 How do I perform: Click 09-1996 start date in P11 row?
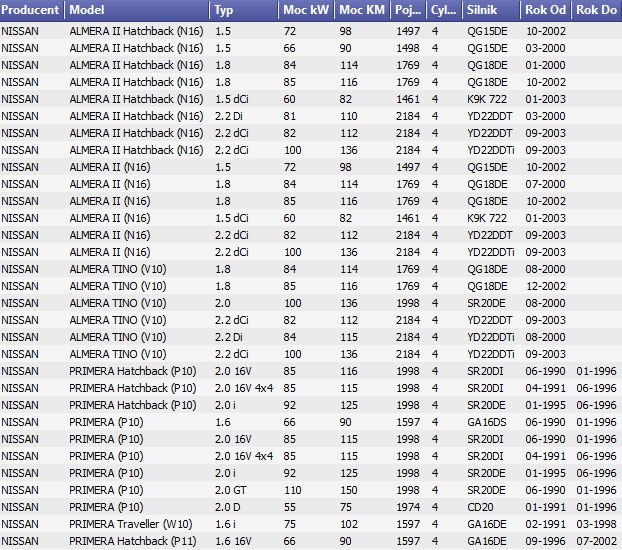click(545, 542)
